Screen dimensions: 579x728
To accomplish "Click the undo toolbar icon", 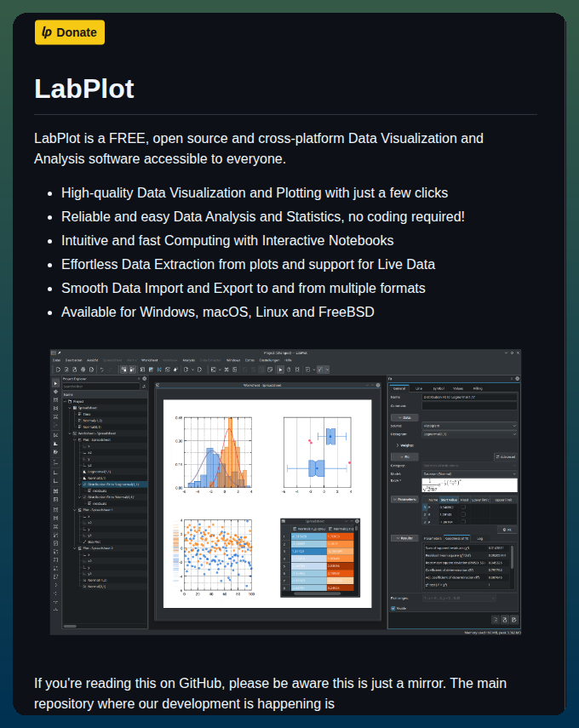I will [x=101, y=370].
